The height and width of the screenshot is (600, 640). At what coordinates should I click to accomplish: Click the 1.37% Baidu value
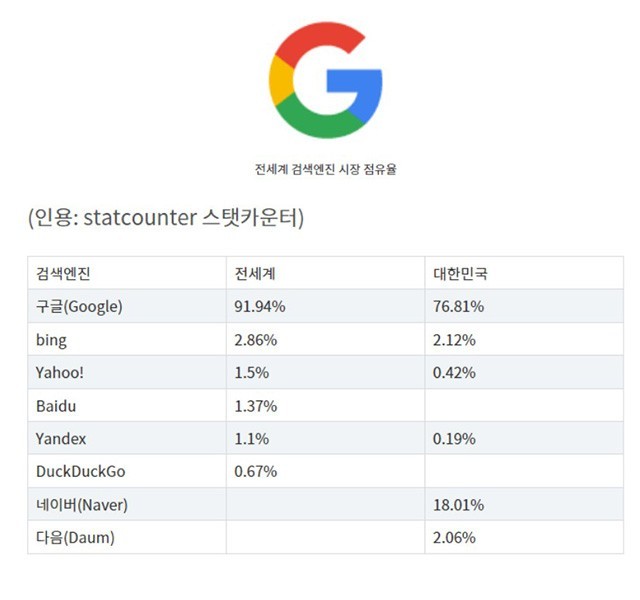click(255, 405)
